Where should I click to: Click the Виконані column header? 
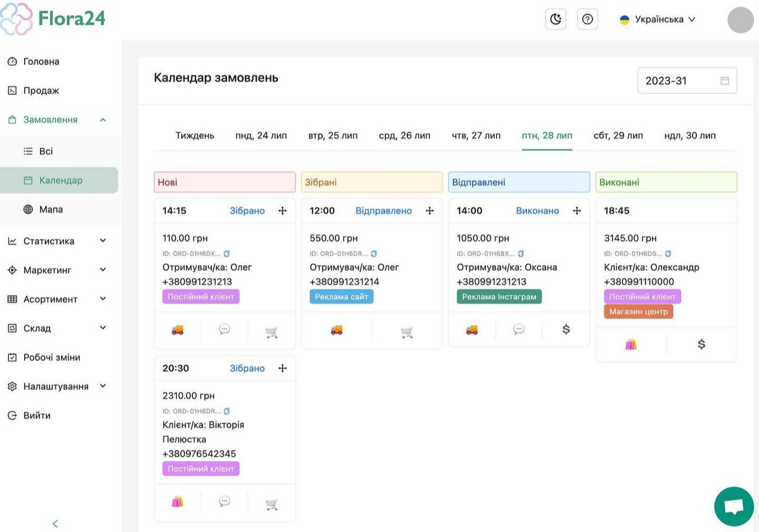pos(666,182)
